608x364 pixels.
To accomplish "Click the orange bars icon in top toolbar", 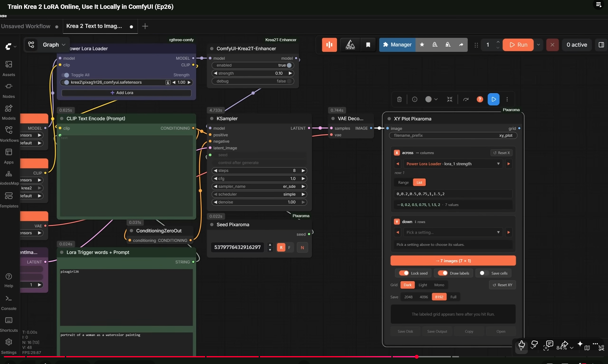I will [329, 45].
